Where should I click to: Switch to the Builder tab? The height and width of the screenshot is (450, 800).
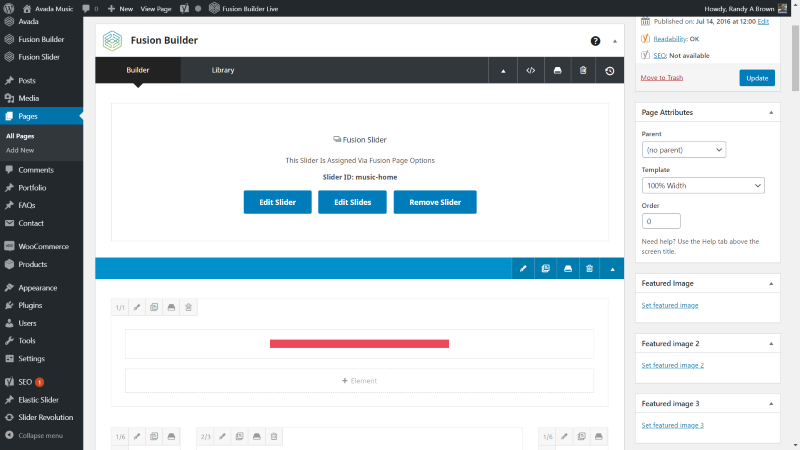[138, 70]
